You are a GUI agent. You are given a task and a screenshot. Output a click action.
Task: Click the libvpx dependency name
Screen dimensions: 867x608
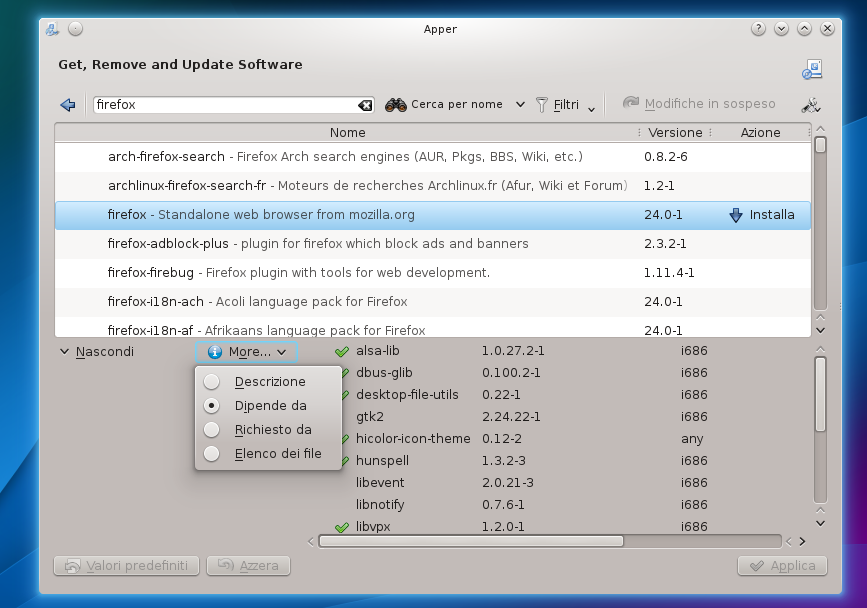[x=373, y=527]
